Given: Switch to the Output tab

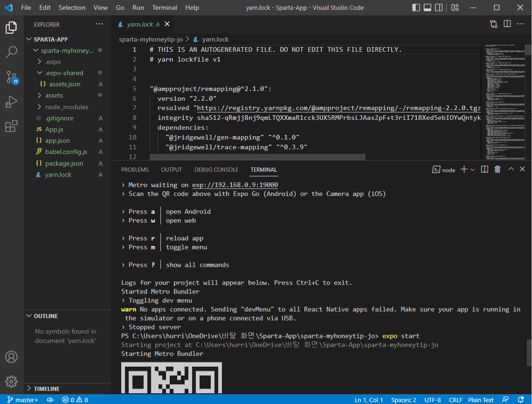Looking at the screenshot, I should tap(171, 170).
